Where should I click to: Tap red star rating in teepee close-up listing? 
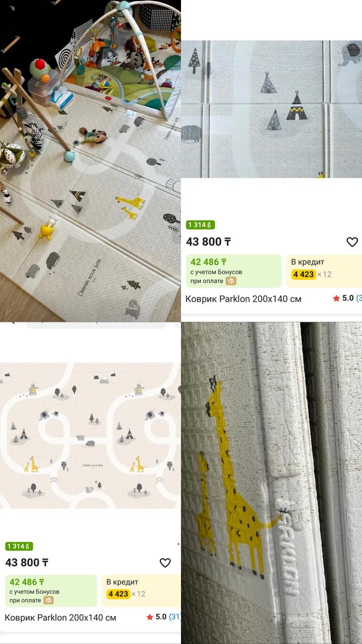click(336, 298)
